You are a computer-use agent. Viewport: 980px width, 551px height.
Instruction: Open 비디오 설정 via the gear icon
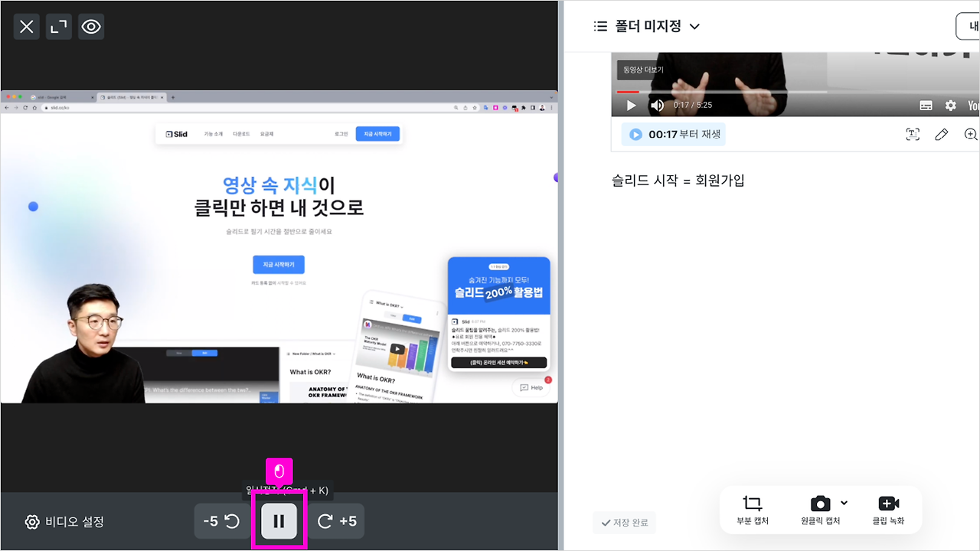coord(31,521)
